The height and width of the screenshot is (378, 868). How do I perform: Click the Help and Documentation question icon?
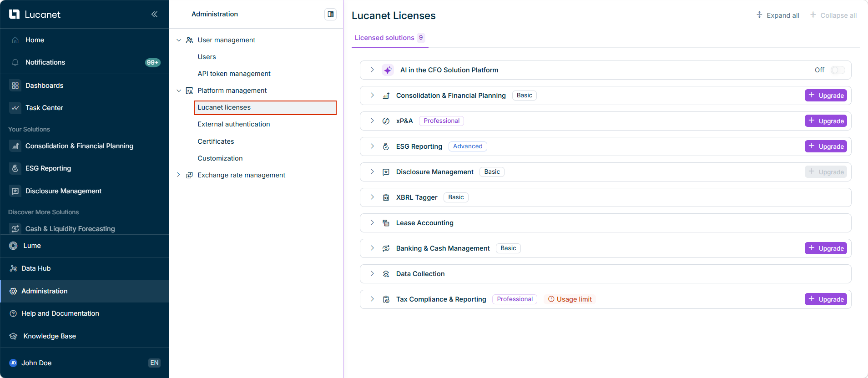pos(14,313)
